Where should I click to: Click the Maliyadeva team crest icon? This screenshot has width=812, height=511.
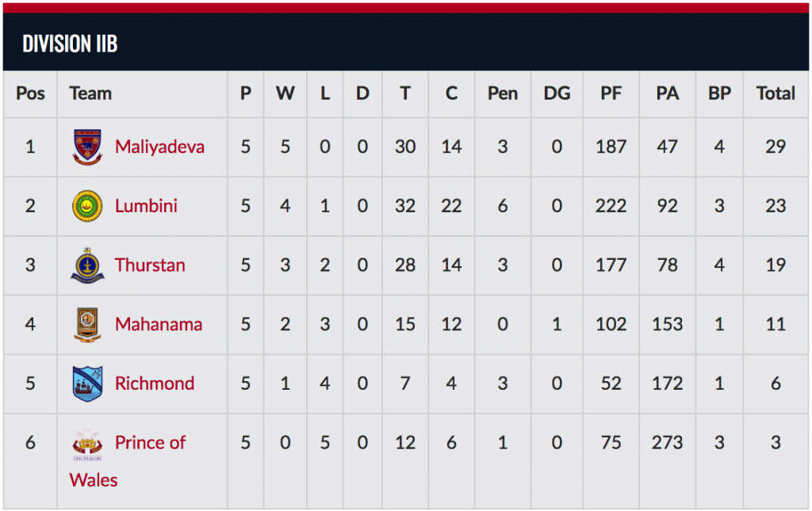(87, 147)
